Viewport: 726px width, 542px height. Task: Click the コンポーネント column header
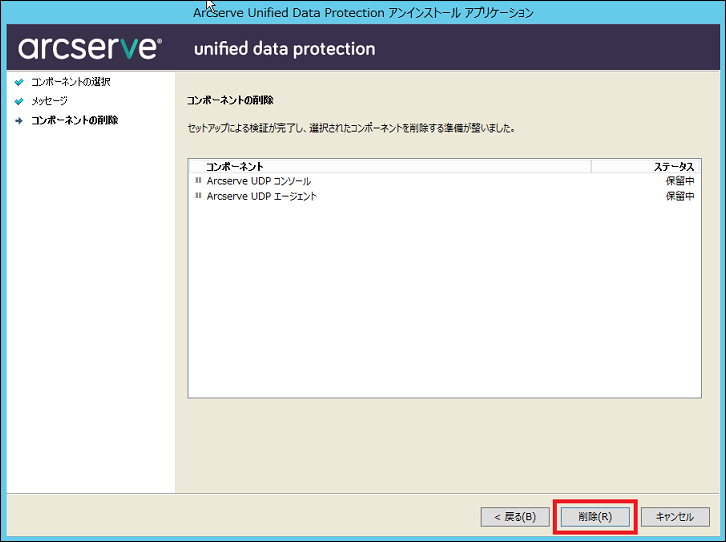pos(390,167)
